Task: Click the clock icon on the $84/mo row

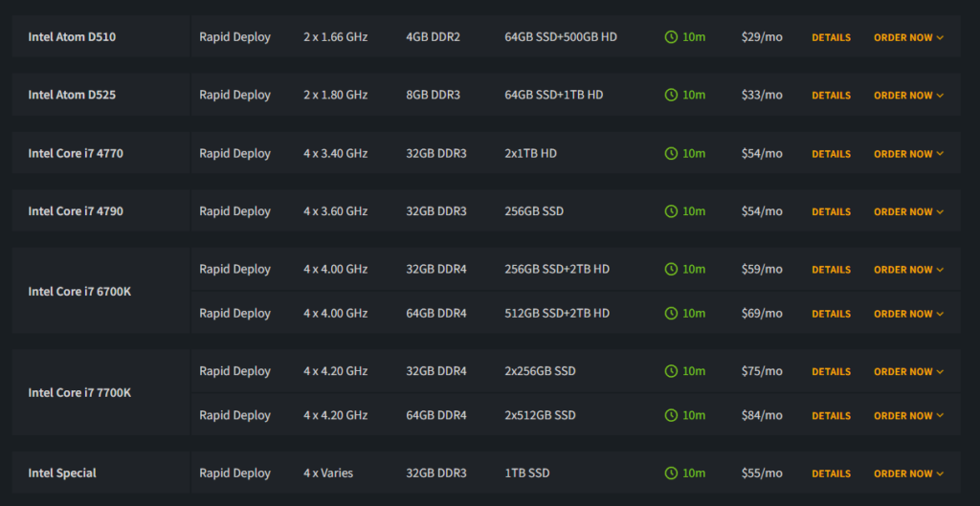Action: tap(671, 416)
